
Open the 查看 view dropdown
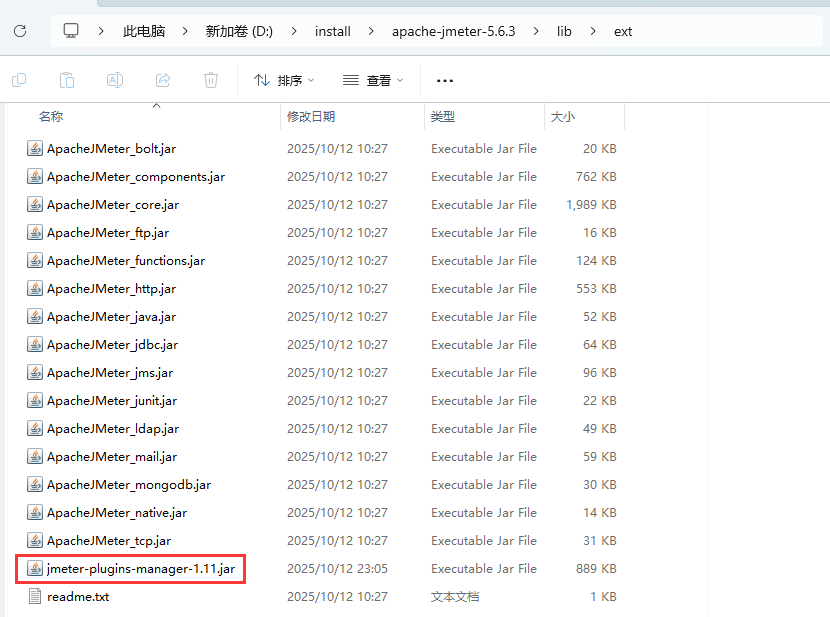[x=373, y=80]
